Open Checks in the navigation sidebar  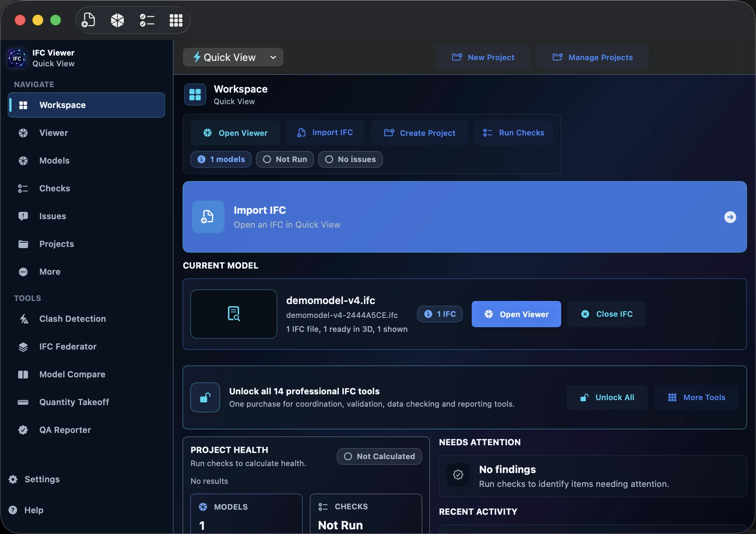pos(86,188)
